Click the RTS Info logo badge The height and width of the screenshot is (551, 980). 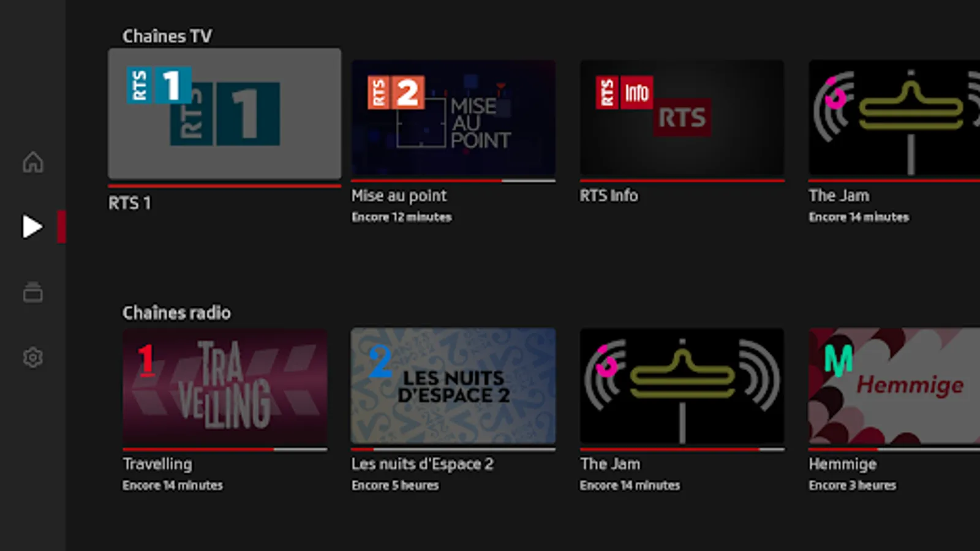coord(624,92)
